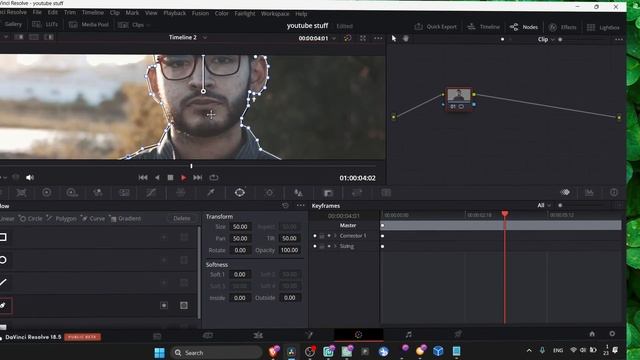Open the Timeline menu in menu bar
The width and height of the screenshot is (640, 360).
click(93, 13)
